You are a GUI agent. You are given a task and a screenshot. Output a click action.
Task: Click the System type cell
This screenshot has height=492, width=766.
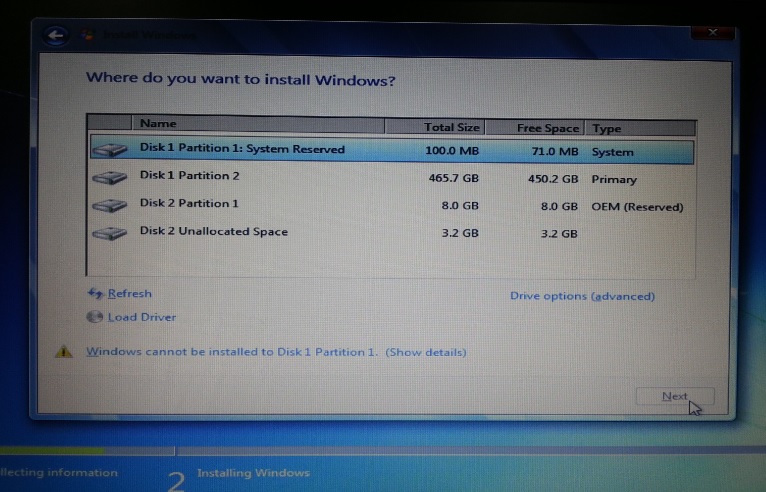pyautogui.click(x=613, y=152)
